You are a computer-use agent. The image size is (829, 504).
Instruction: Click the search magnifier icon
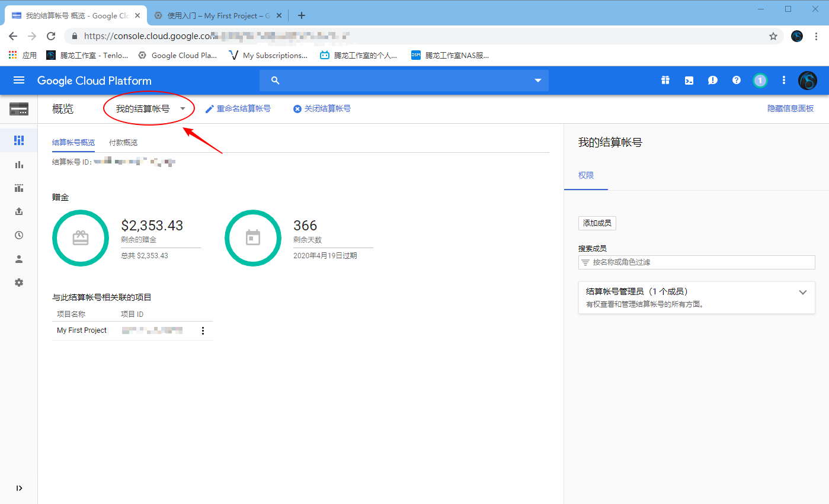pos(274,81)
